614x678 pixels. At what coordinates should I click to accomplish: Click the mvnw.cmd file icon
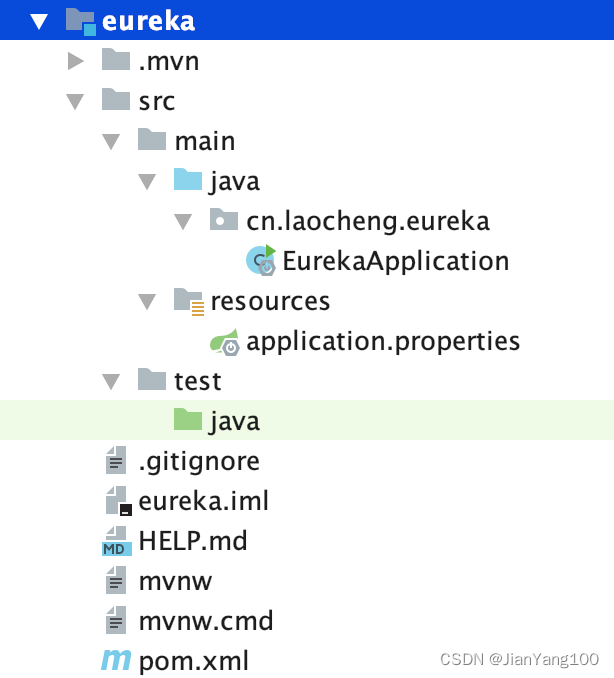[x=116, y=620]
